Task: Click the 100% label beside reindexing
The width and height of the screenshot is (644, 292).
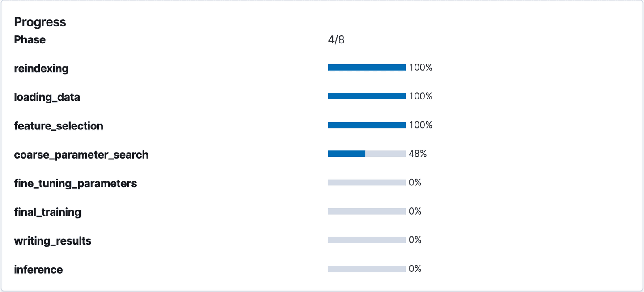Action: [x=421, y=67]
